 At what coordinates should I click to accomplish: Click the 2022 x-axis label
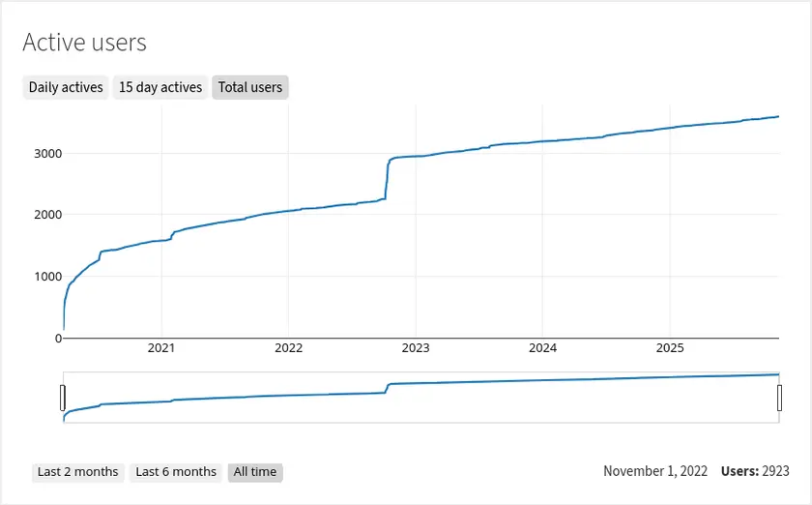(288, 347)
